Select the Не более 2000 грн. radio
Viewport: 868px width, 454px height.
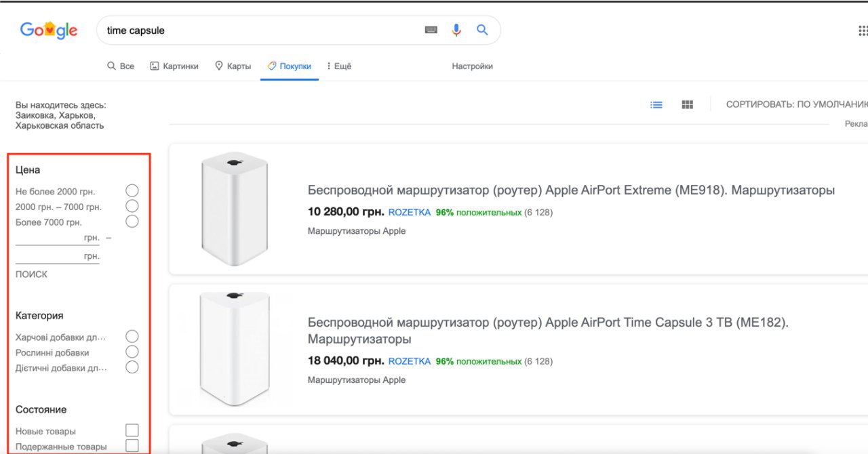[132, 190]
